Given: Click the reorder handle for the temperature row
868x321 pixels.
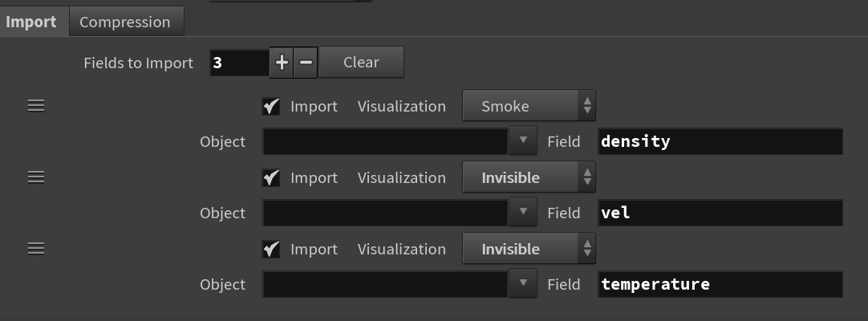Looking at the screenshot, I should click(x=36, y=248).
